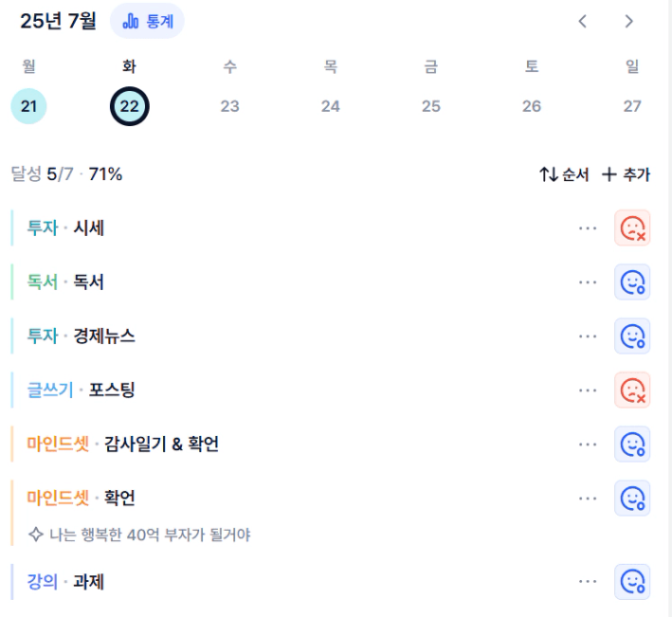This screenshot has width=672, height=617.
Task: Click 추가 to add habit
Action: [626, 174]
